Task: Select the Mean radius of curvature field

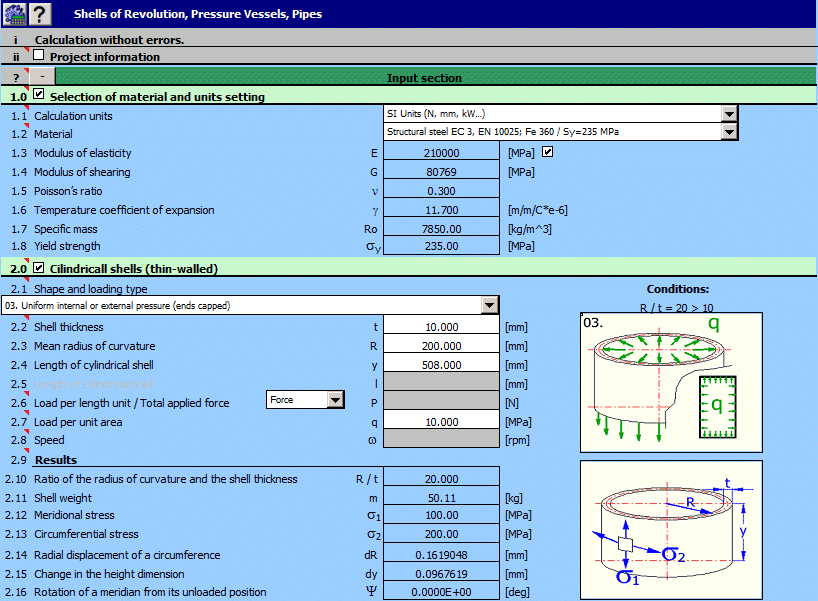Action: coord(440,346)
